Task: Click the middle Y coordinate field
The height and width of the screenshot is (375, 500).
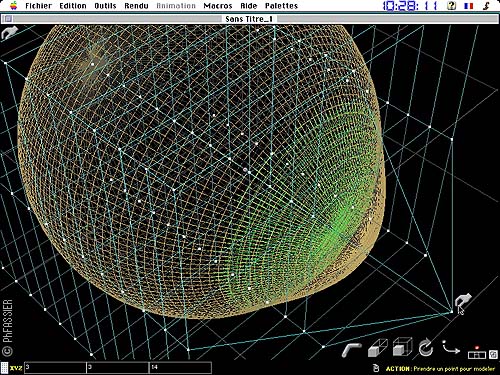Action: [x=118, y=368]
